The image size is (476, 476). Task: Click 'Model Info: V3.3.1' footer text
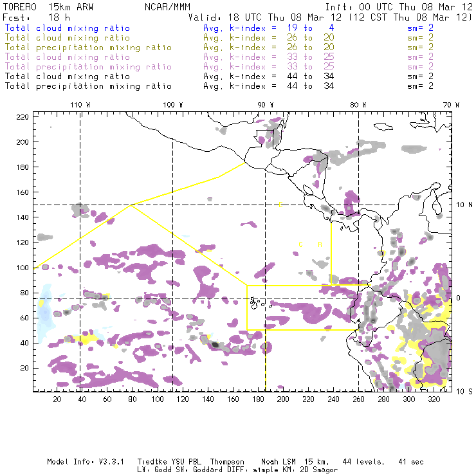click(86, 462)
